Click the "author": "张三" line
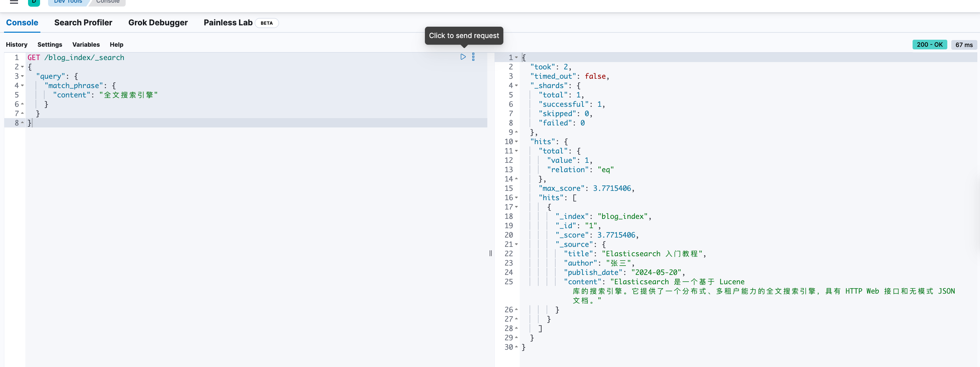 [x=599, y=263]
